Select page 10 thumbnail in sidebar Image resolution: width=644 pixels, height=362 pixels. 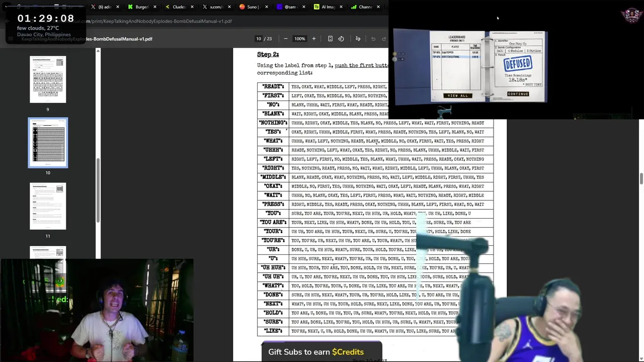48,143
